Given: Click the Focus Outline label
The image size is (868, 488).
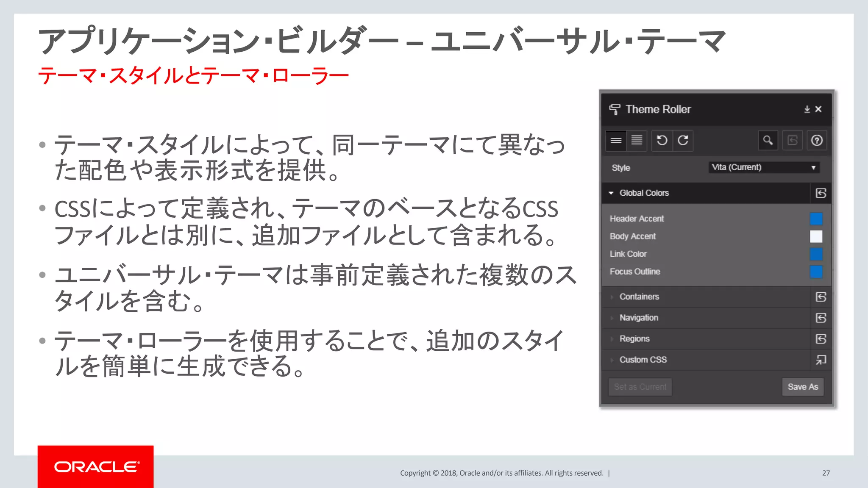Looking at the screenshot, I should click(x=635, y=272).
